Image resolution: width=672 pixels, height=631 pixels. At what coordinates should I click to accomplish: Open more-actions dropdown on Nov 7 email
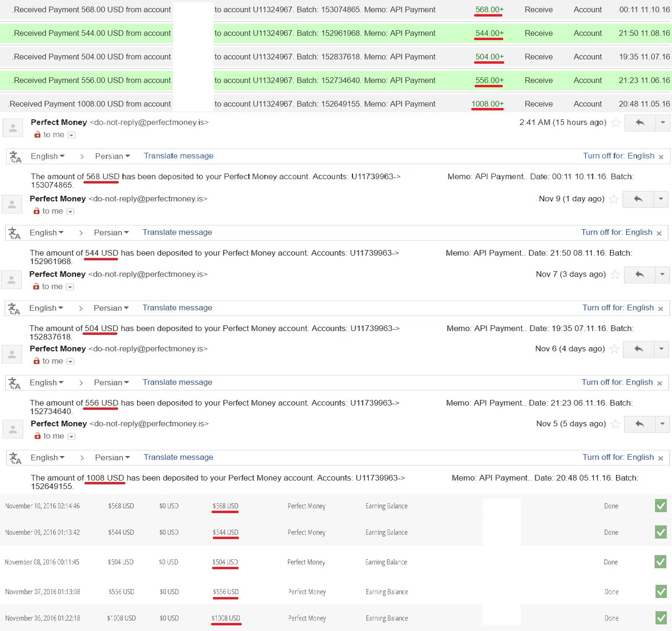[x=662, y=274]
